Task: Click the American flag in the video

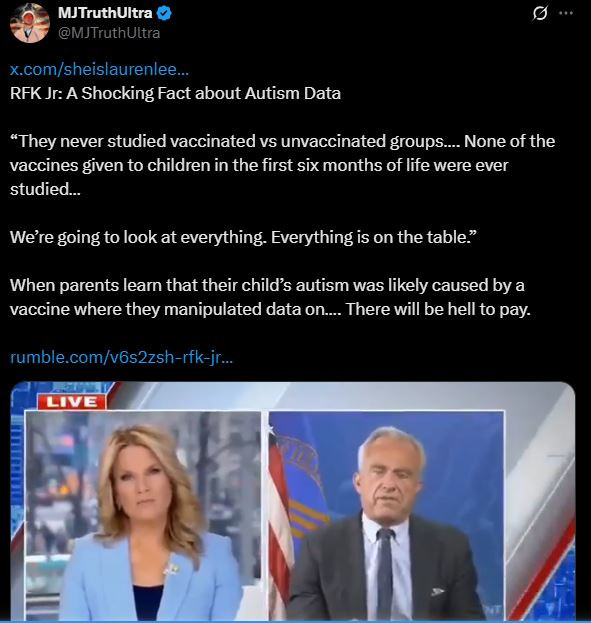Action: pos(281,517)
